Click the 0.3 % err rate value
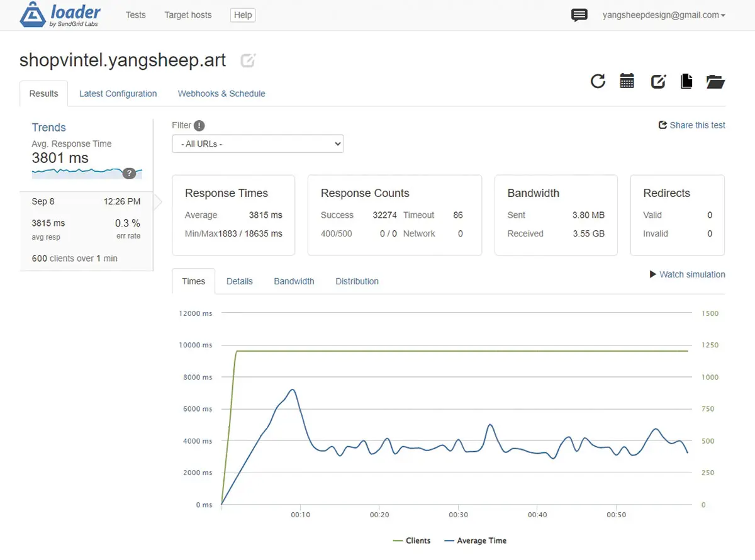 pos(128,223)
